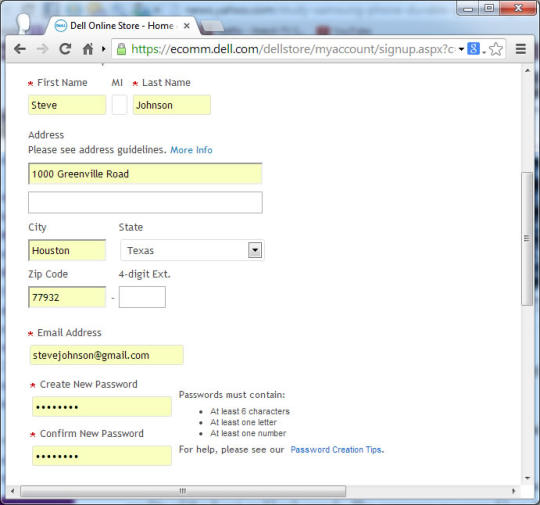
Task: Open the address bar dropdown arrow
Action: pos(461,49)
